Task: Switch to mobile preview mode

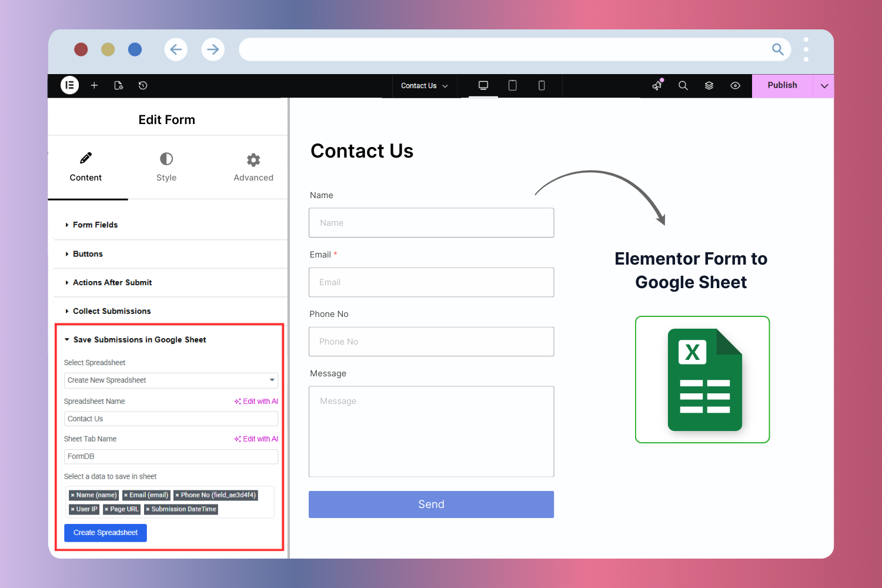Action: pyautogui.click(x=542, y=85)
